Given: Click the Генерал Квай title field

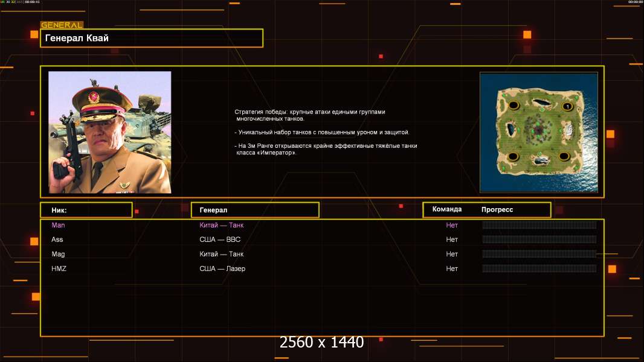Looking at the screenshot, I should pyautogui.click(x=151, y=38).
